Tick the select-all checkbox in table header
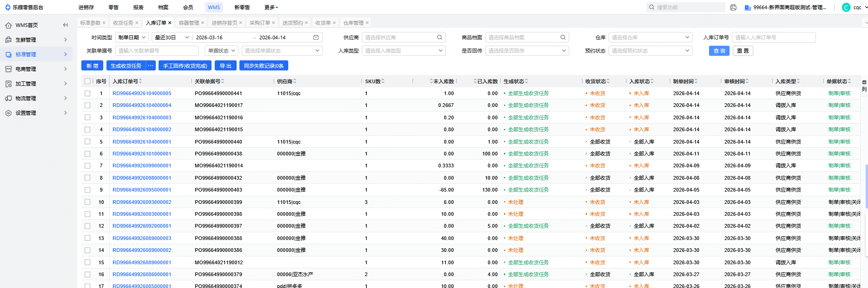Screen dimensions: 868x288 87,81
